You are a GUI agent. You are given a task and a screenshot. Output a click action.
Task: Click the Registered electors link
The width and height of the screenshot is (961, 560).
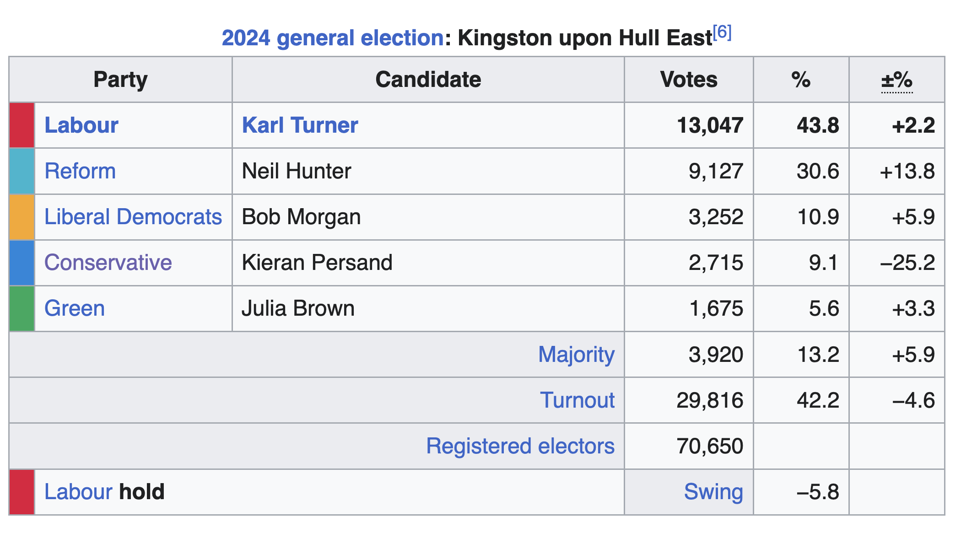click(520, 446)
